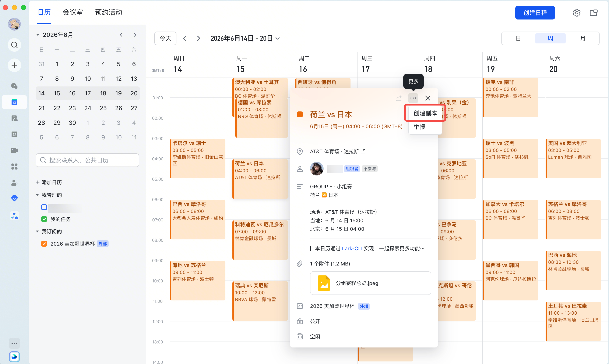Switch to 月 month view

582,39
